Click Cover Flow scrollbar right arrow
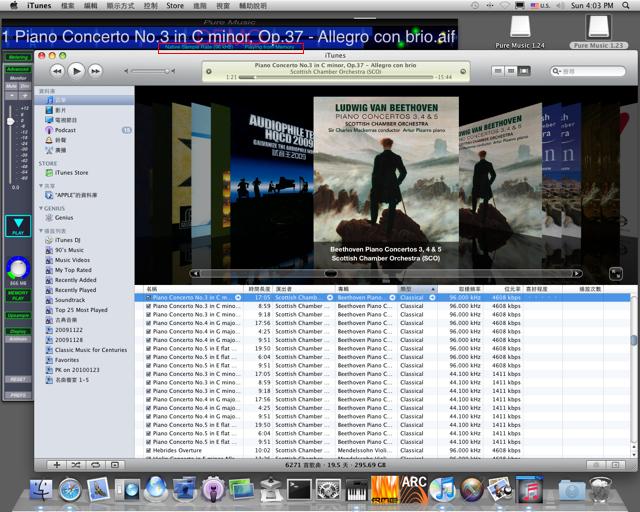The width and height of the screenshot is (640, 512). click(x=577, y=274)
